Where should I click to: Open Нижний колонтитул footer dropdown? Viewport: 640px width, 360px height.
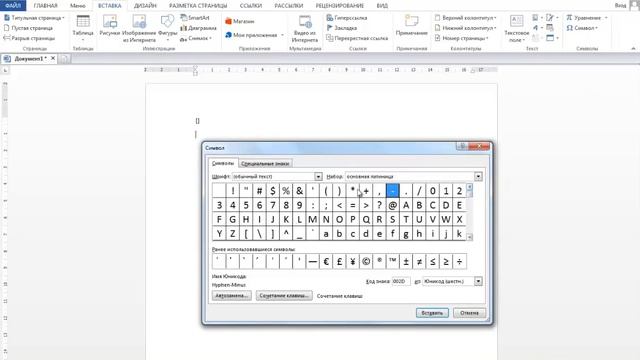coord(465,28)
